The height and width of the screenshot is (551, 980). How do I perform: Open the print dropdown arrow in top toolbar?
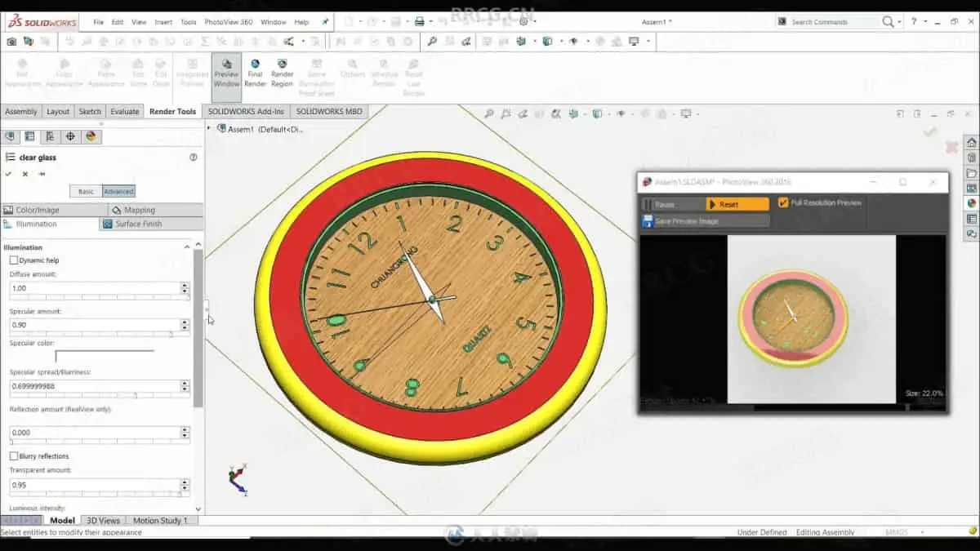430,22
